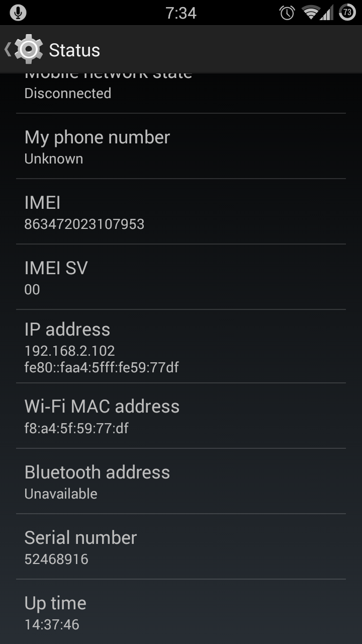This screenshot has height=644, width=362.
Task: Tap the Wi-Fi signal status icon
Action: coord(311,13)
